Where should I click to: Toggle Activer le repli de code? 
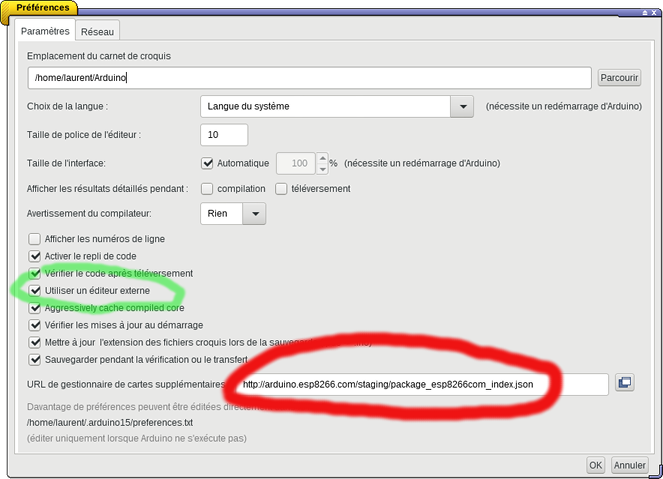[35, 256]
